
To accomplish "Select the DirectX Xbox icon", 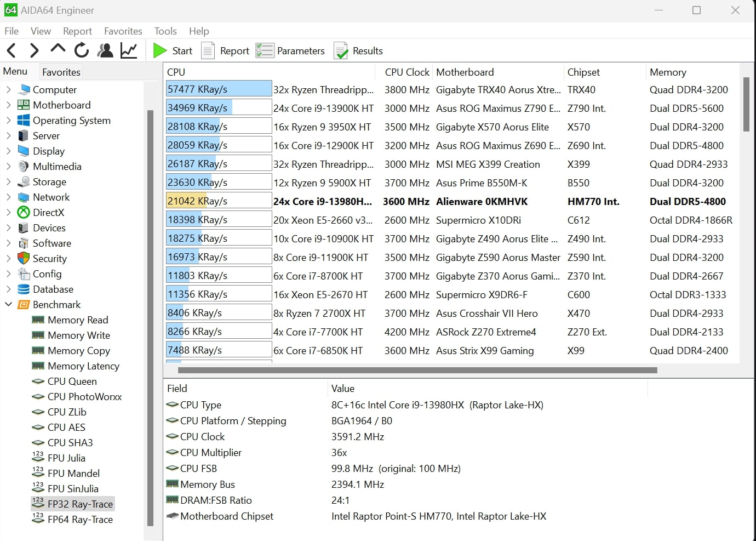I will pyautogui.click(x=24, y=212).
